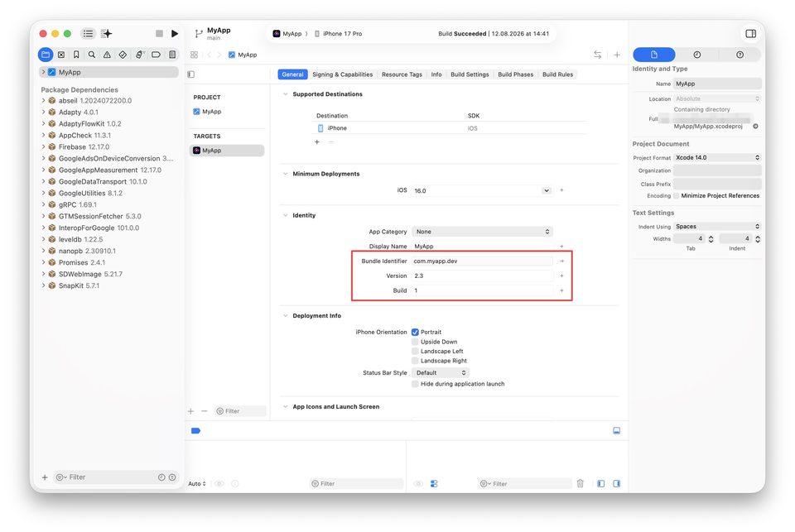
Task: Open the Test navigator diamond icon
Action: click(123, 55)
